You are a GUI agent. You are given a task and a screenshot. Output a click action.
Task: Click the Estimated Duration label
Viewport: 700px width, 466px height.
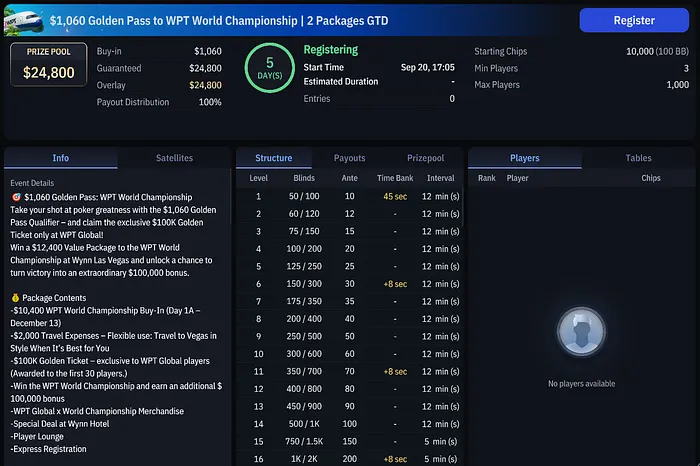click(341, 82)
